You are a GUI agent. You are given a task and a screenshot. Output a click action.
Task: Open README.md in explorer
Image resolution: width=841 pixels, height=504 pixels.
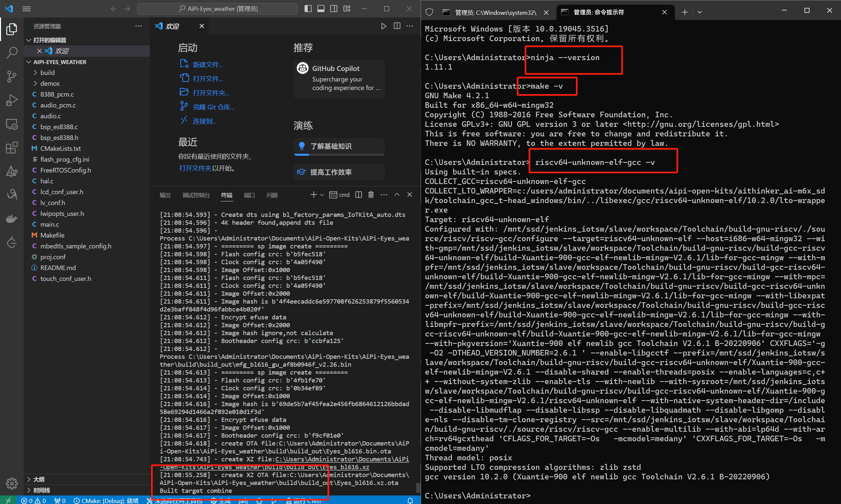58,268
